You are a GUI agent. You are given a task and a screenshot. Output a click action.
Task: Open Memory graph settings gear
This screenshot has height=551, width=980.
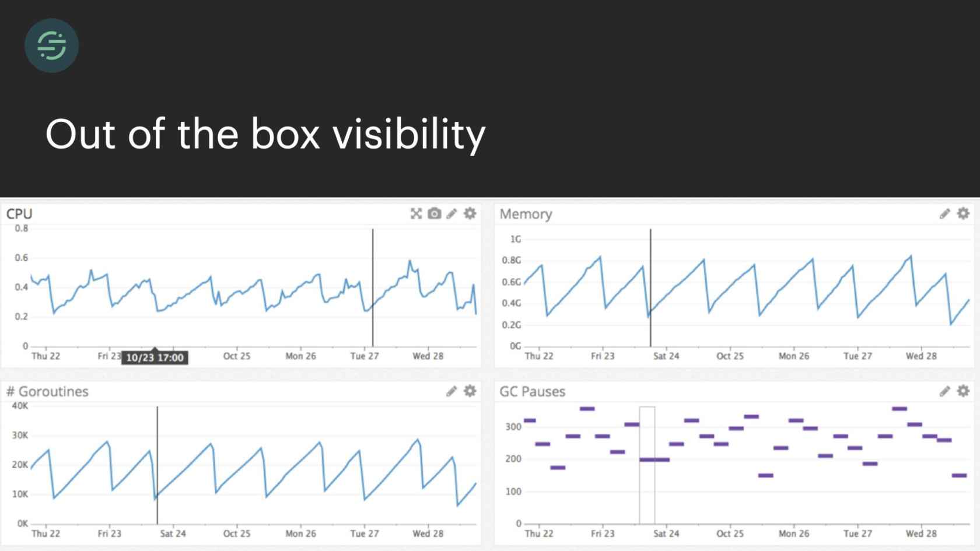pos(963,214)
